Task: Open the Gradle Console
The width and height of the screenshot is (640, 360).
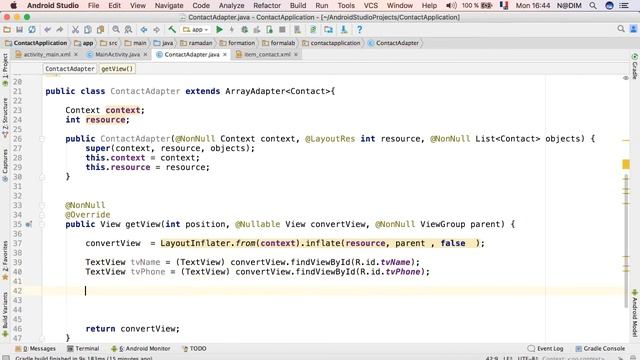Action: 600,349
